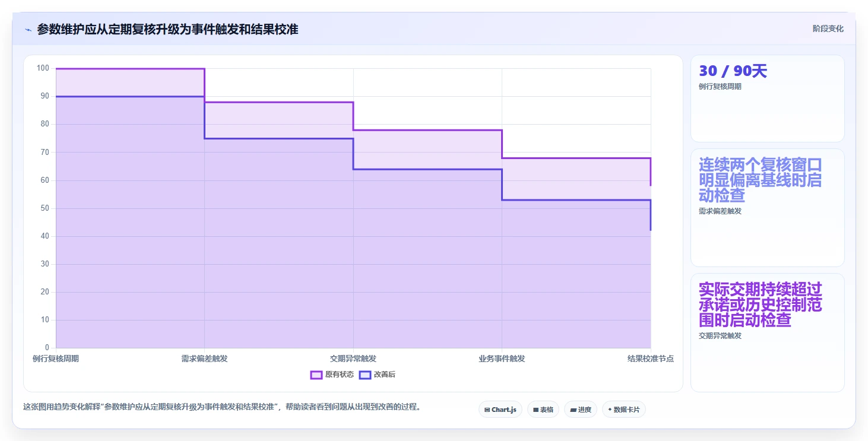
Task: Click the blue 改善后 legend swatch
Action: click(365, 375)
